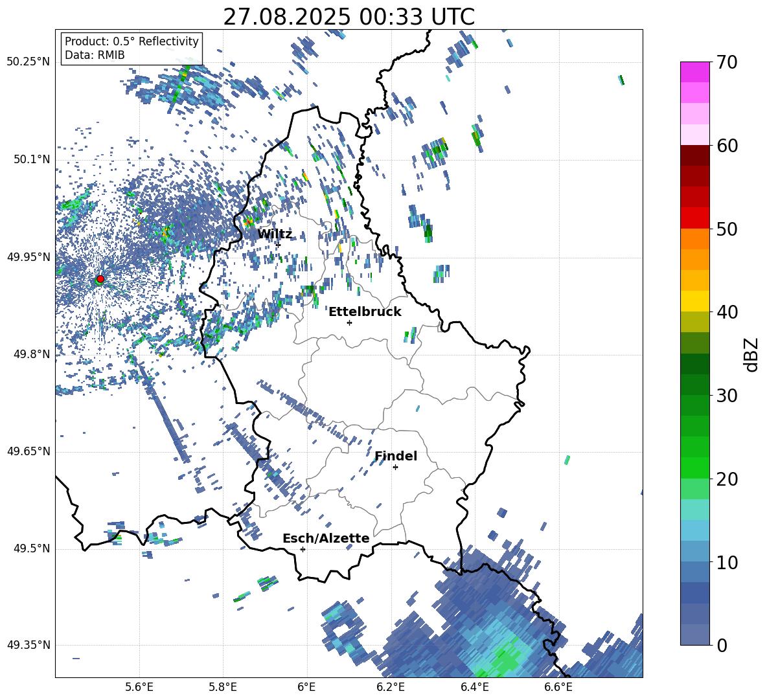The image size is (767, 700).
Task: Click the red radar site marker
Action: [x=100, y=278]
